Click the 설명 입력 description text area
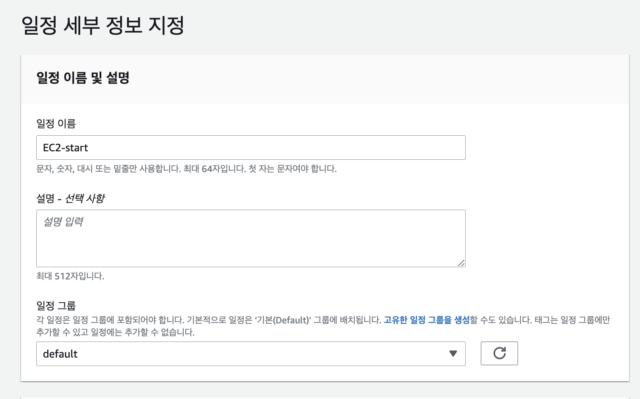This screenshot has height=399, width=640. coord(251,238)
